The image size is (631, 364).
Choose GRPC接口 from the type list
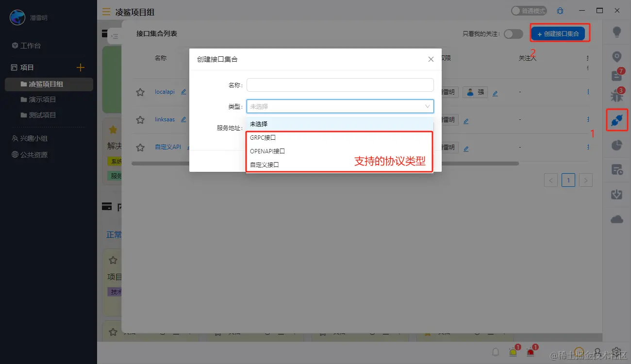point(340,138)
